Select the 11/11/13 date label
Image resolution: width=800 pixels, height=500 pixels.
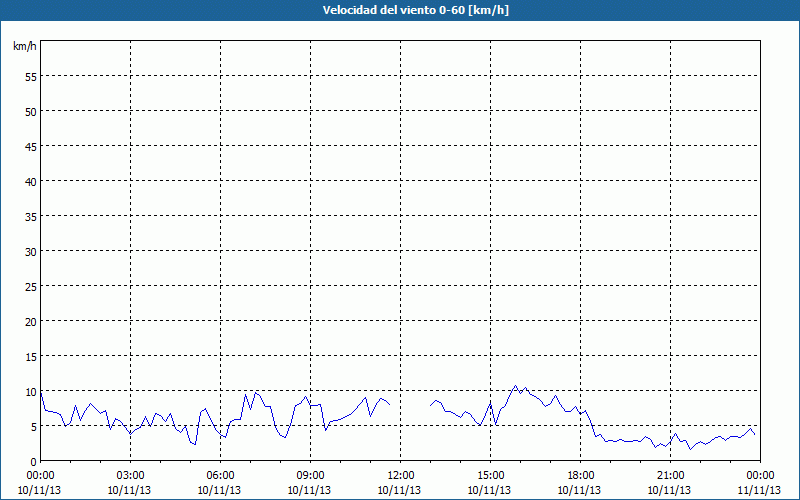[x=760, y=490]
